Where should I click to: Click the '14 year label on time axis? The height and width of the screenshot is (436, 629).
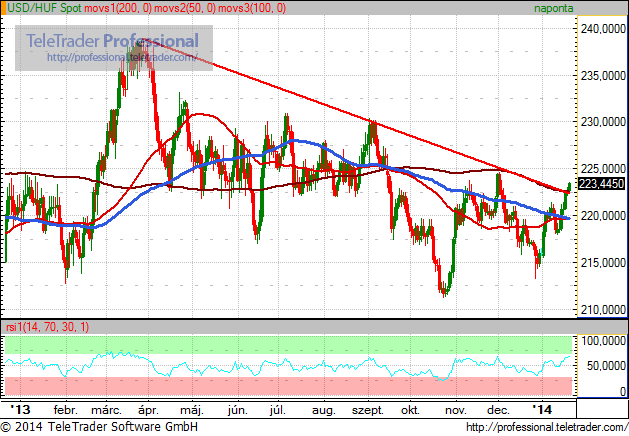[542, 410]
